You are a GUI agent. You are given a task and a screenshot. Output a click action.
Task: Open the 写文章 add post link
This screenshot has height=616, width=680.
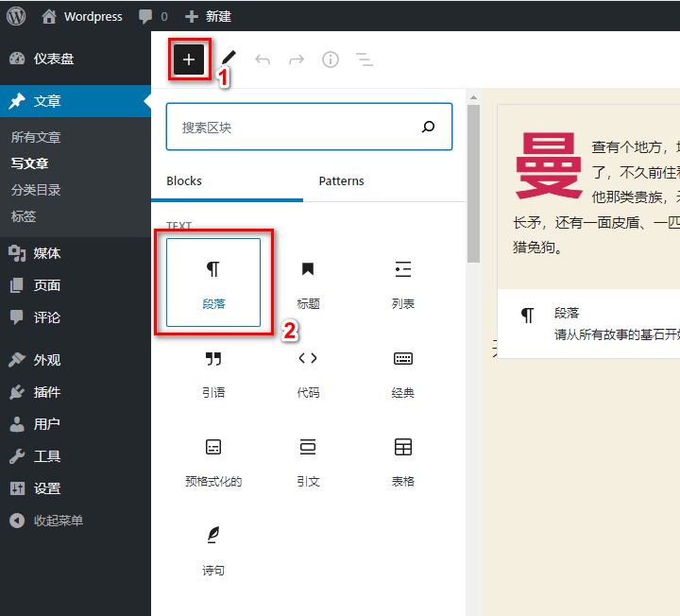(x=29, y=163)
